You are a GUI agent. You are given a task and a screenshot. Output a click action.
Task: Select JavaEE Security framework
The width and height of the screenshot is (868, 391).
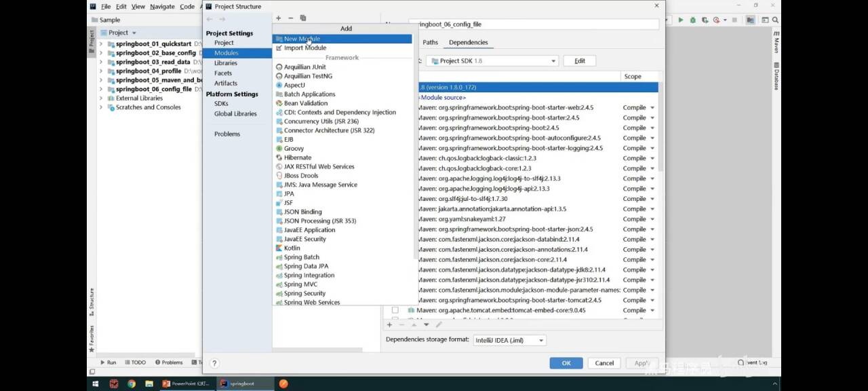coord(342,239)
